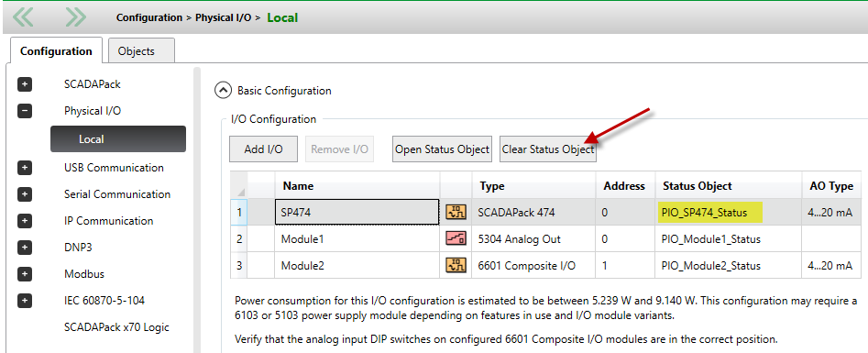
Task: Collapse the Basic Configuration section
Action: [223, 91]
